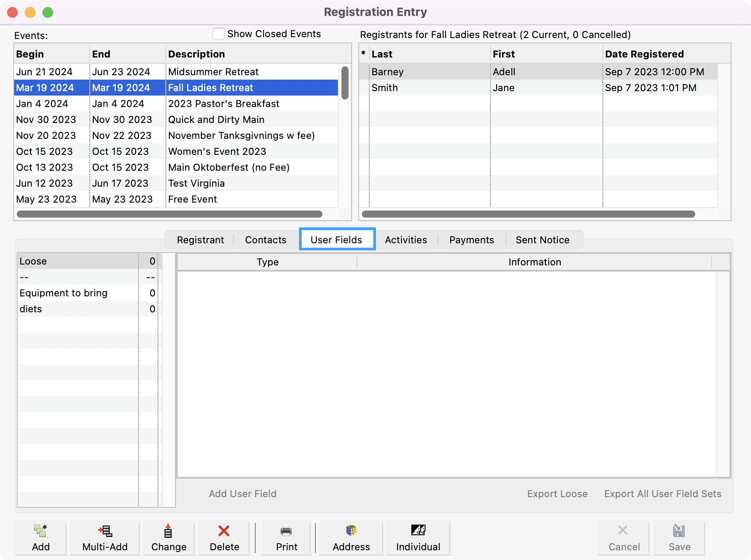Click Export All User Field Sets
Viewport: 751px width, 560px height.
[x=663, y=494]
